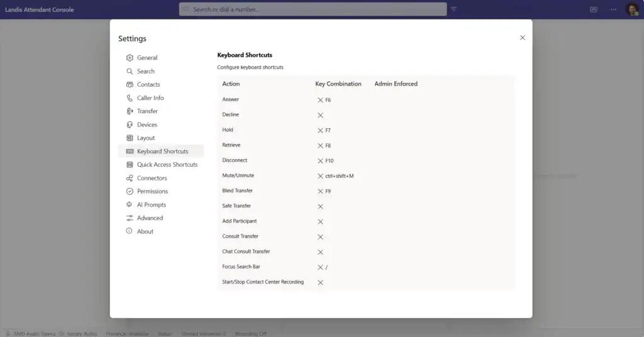
Task: Open the three-dots more options menu
Action: [x=613, y=9]
